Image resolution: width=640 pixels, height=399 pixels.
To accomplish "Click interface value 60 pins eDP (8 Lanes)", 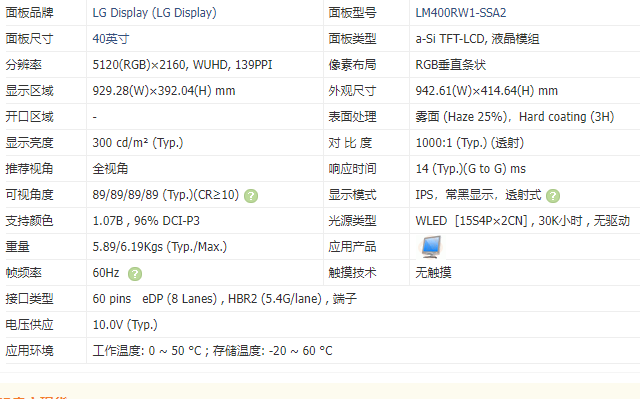I will click(155, 299).
